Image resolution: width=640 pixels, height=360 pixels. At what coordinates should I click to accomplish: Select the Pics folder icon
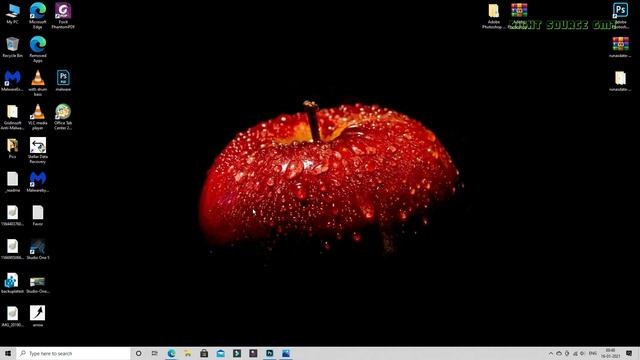tap(12, 148)
